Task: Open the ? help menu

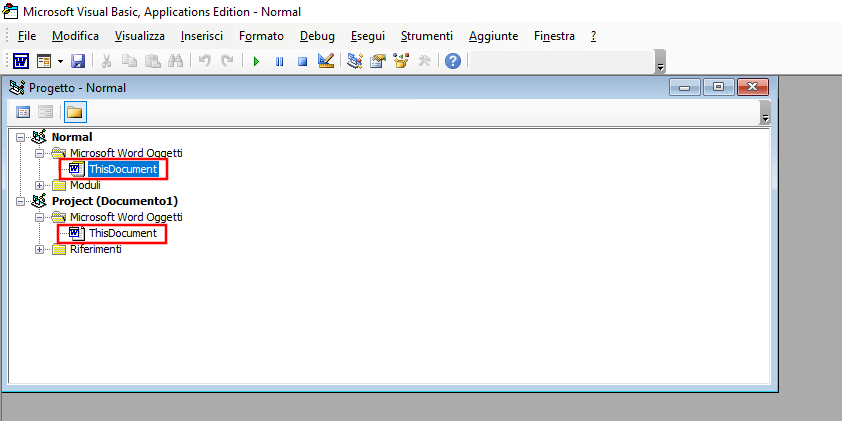Action: click(593, 36)
